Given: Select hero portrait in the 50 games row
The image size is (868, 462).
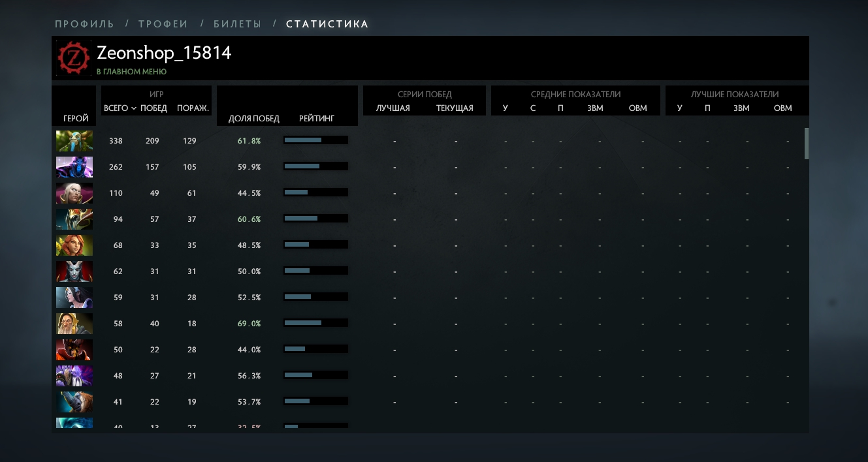Looking at the screenshot, I should click(x=74, y=350).
